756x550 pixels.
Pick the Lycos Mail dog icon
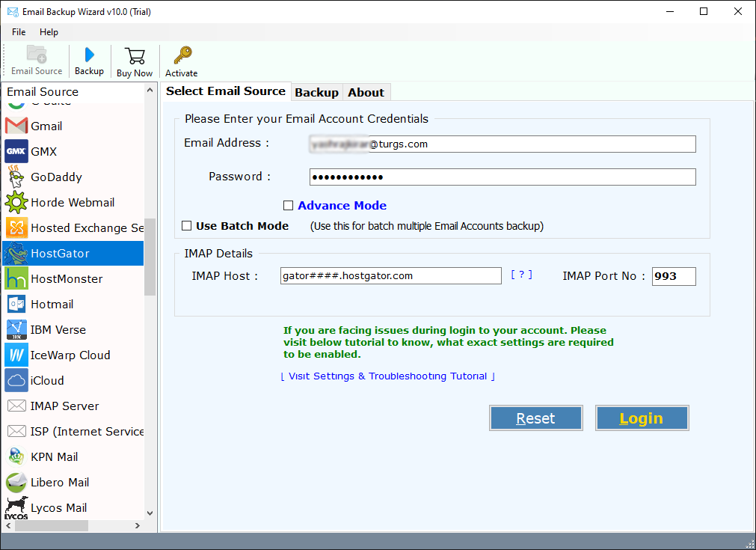(16, 507)
